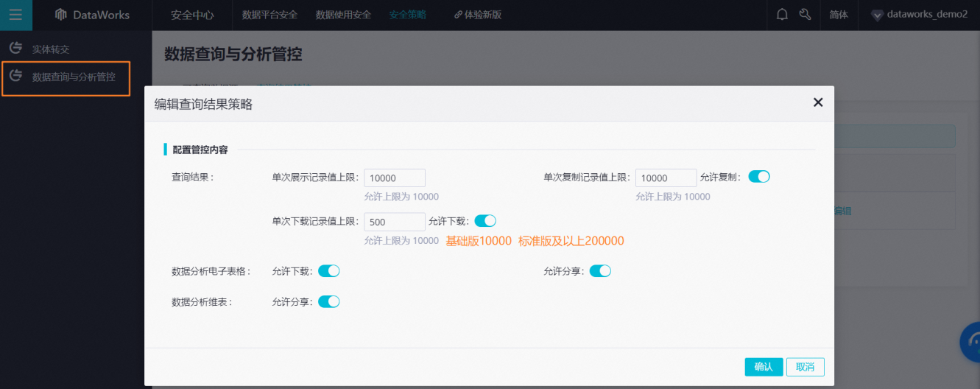Open the hamburger menu icon

tap(15, 15)
